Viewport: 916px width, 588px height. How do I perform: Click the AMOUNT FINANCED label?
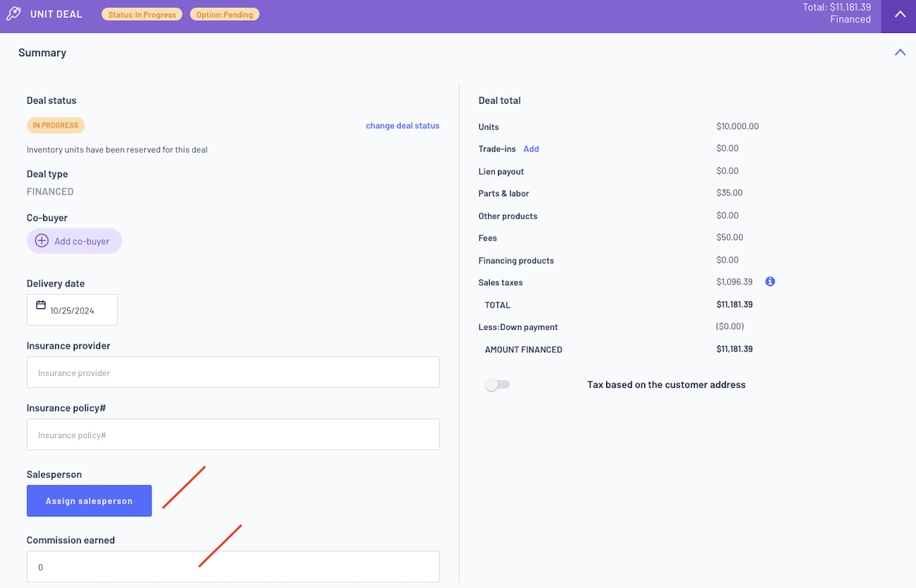tap(523, 349)
